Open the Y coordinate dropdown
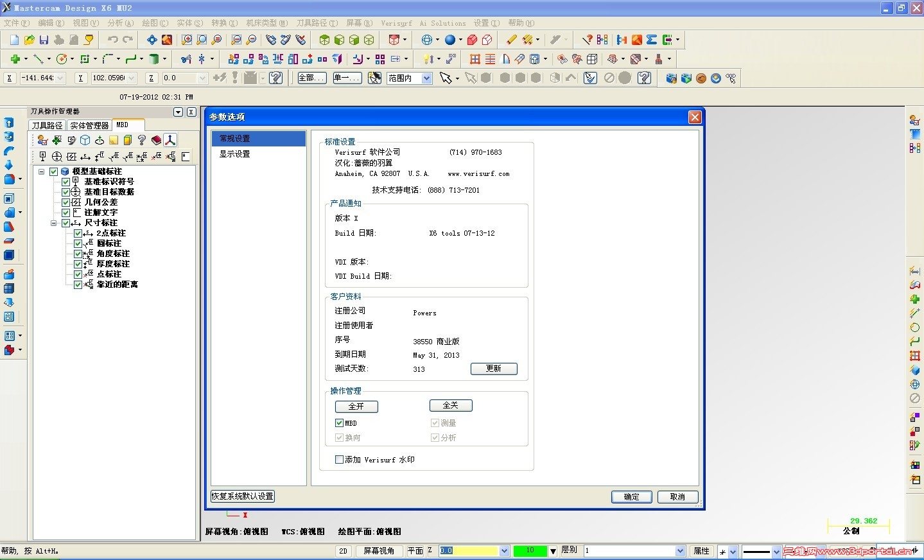This screenshot has width=924, height=560. [x=132, y=78]
